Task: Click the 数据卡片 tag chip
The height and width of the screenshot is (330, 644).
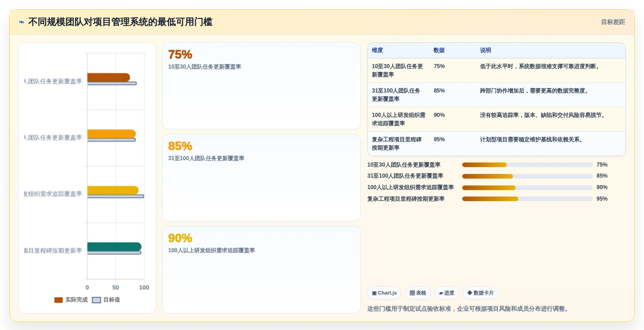Action: point(481,293)
